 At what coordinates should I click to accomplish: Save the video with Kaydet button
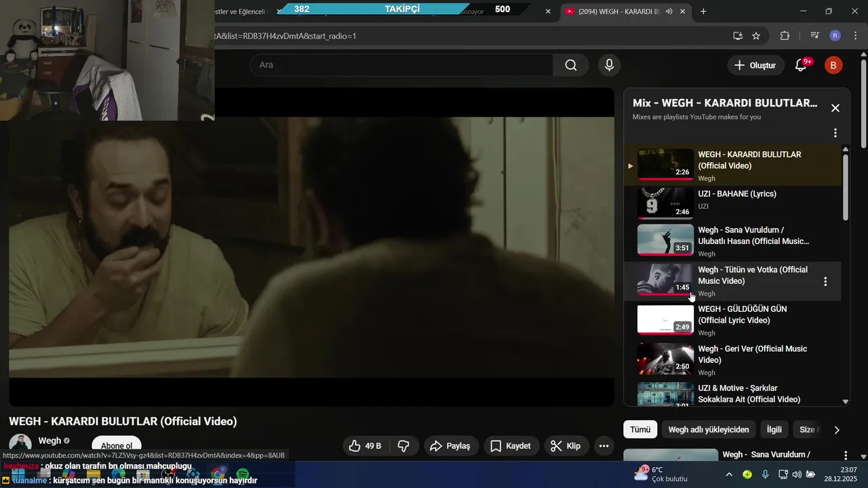(511, 446)
